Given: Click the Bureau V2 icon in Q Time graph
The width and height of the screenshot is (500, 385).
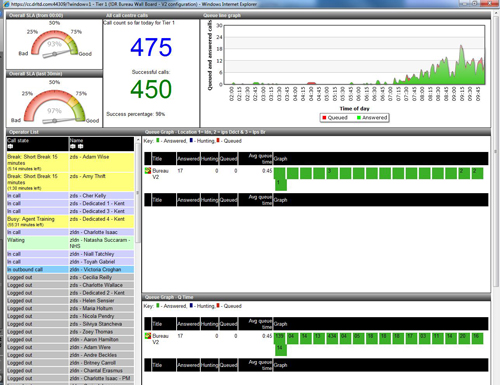Looking at the screenshot, I should click(x=148, y=336).
